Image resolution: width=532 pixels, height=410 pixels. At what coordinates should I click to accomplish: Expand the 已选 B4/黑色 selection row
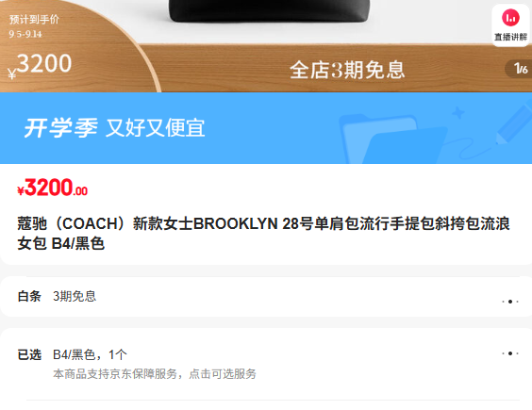click(x=266, y=365)
